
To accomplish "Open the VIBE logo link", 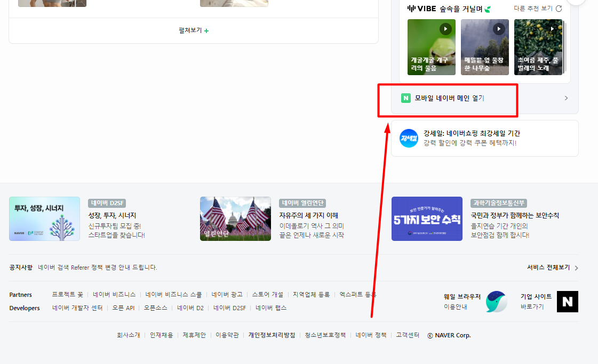I will (x=421, y=9).
